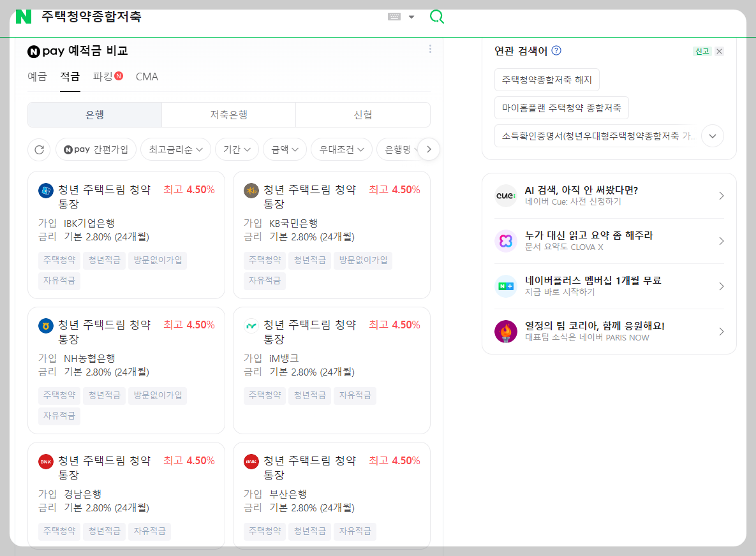The width and height of the screenshot is (756, 556).
Task: Click 주택청약 tag on iM뱅크 card
Action: (265, 395)
